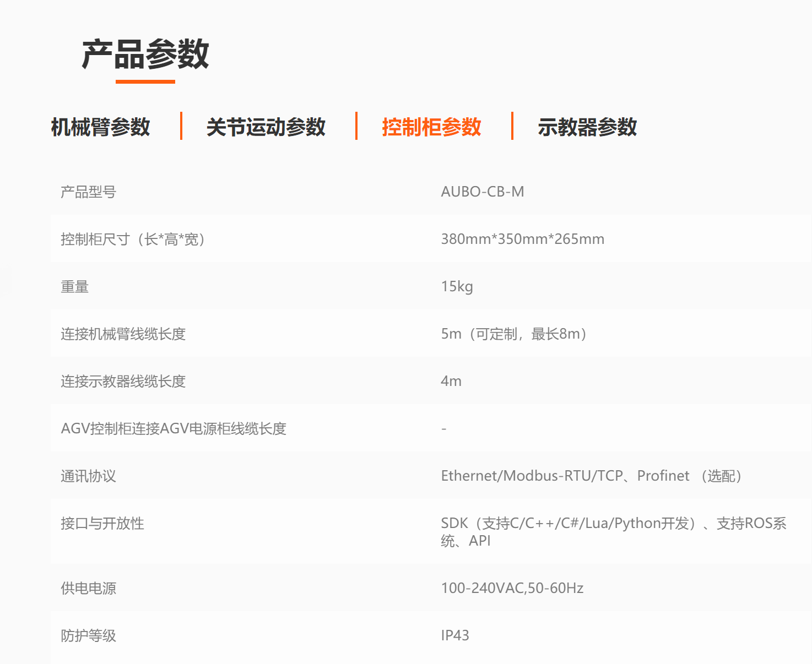Click the AGV控制柜连接AGV电源柜线缆长度 label

174,428
